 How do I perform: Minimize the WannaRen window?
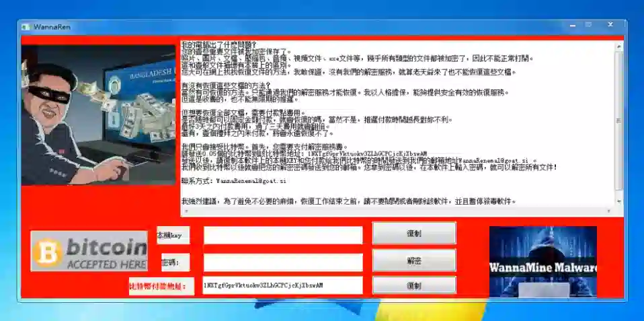[573, 26]
